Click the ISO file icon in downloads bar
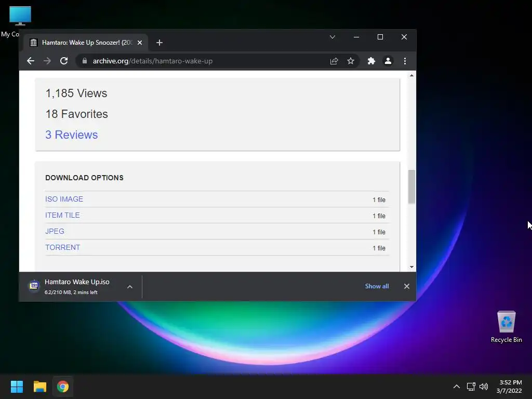Image resolution: width=532 pixels, height=399 pixels. coord(34,286)
